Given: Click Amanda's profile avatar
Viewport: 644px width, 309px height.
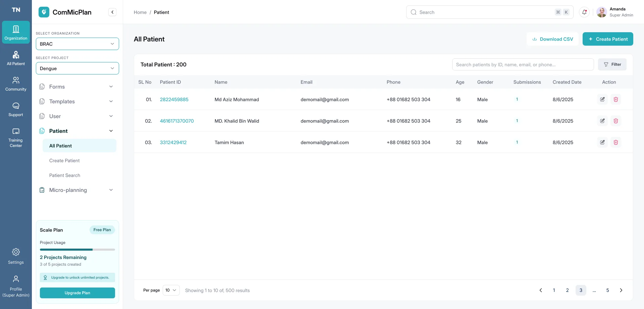Looking at the screenshot, I should pyautogui.click(x=602, y=12).
